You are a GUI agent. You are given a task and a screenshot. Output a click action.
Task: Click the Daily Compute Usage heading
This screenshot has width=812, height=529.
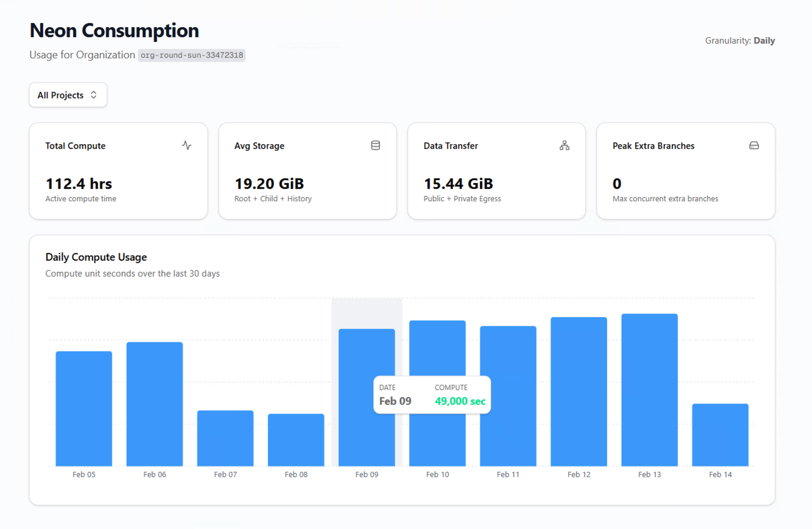(x=96, y=257)
